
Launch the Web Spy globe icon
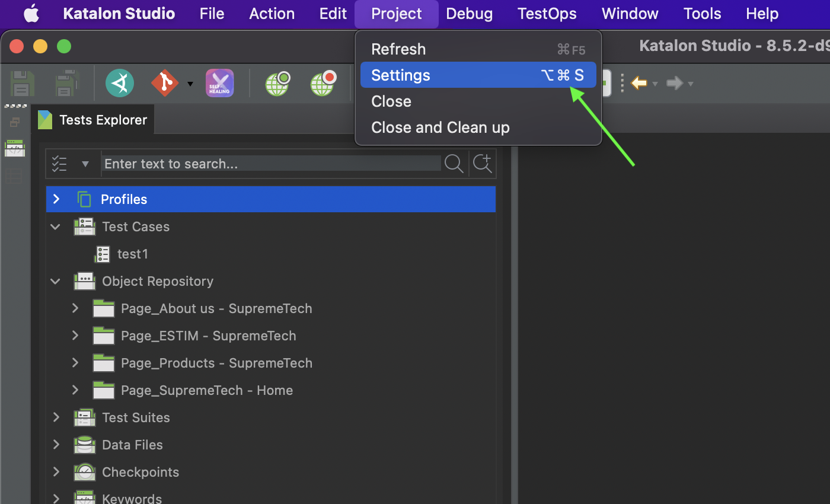pos(277,84)
